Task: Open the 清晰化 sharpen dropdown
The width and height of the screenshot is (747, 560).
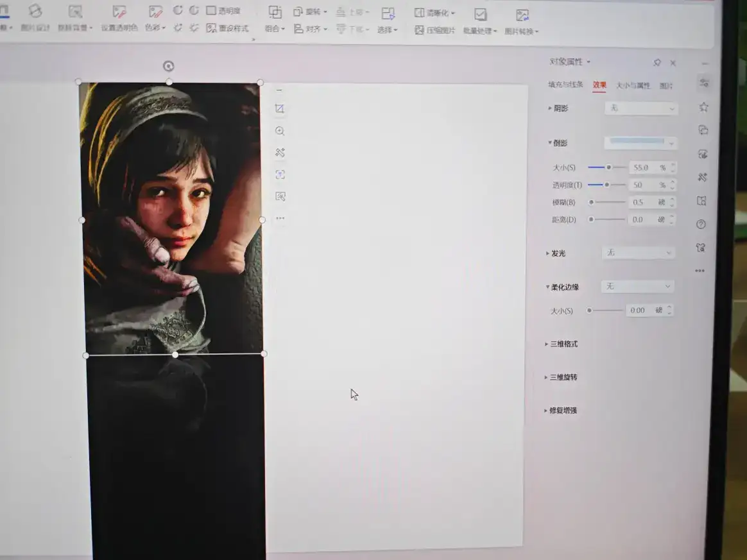Action: (x=434, y=13)
